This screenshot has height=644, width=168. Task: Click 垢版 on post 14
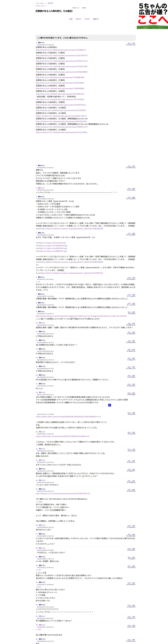pyautogui.click(x=129, y=358)
